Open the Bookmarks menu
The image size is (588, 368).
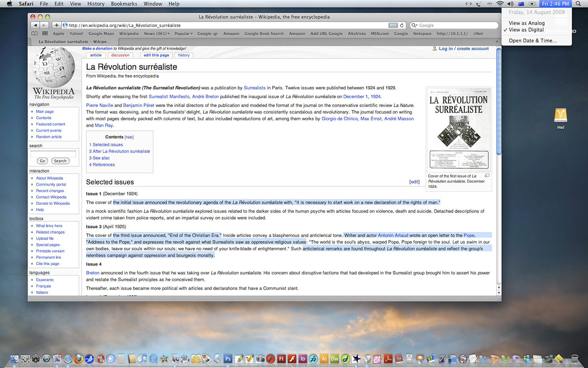123,4
